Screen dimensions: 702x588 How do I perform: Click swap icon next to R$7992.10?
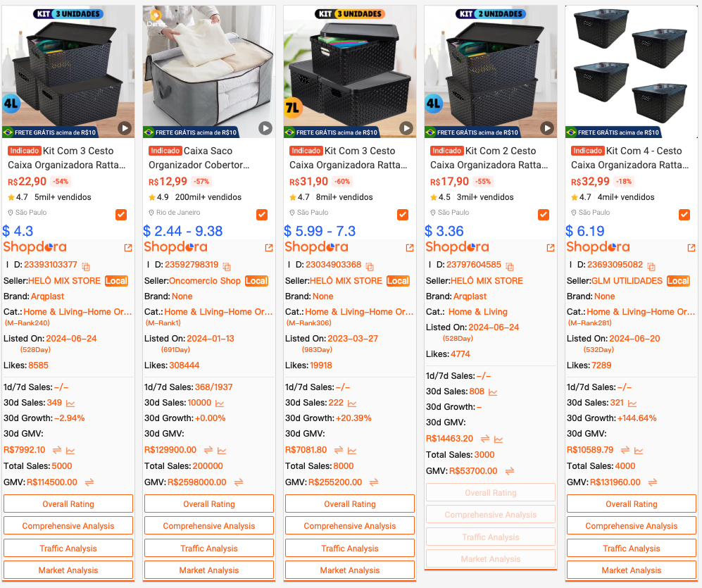coord(57,450)
